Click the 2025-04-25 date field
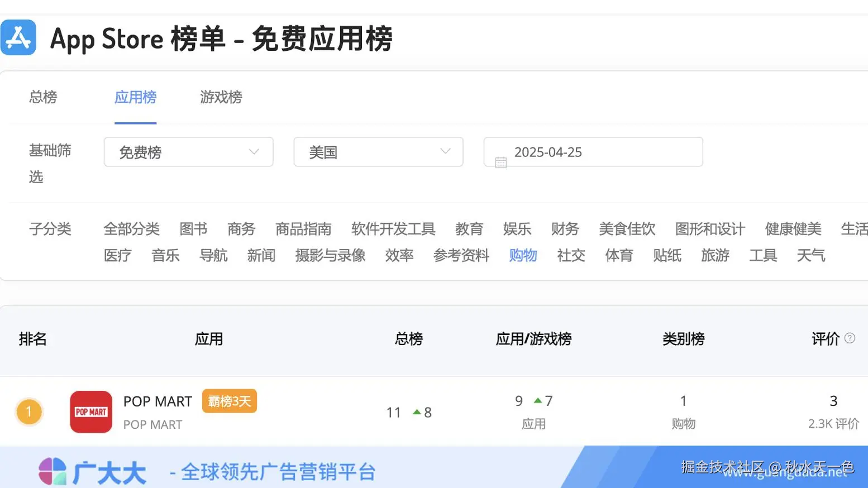 593,152
